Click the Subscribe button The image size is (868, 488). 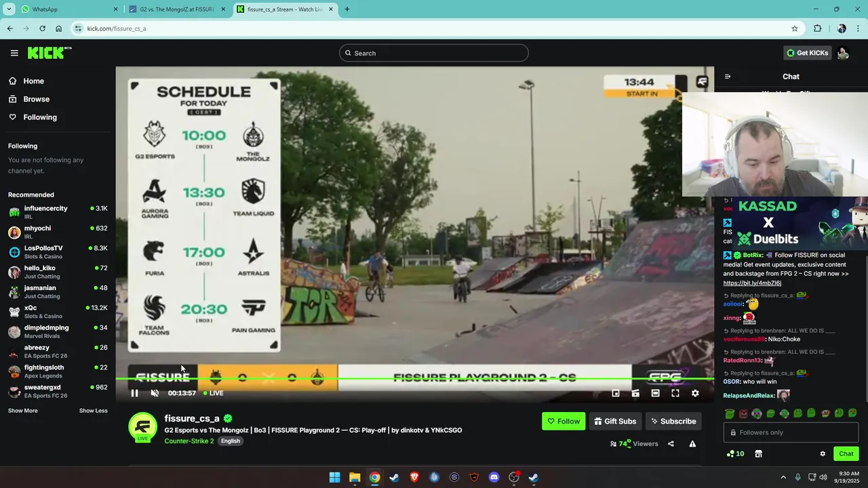click(x=673, y=421)
